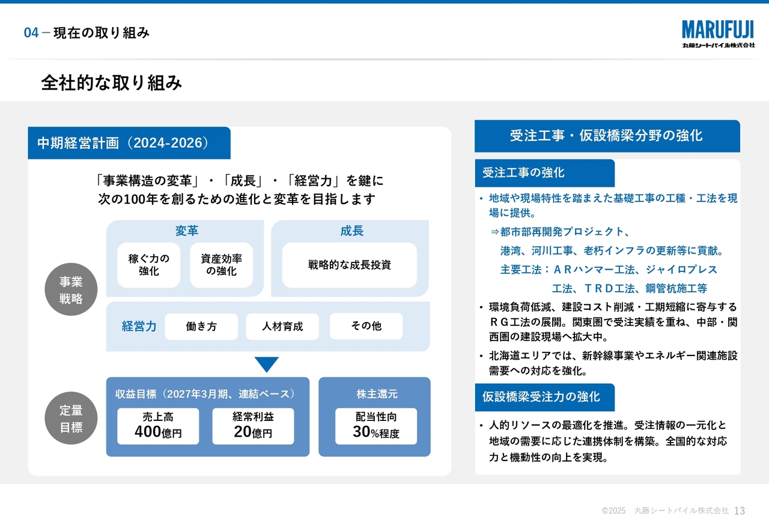This screenshot has height=532, width=769.
Task: Select the 配当性向 30%程度 box
Action: 376,426
